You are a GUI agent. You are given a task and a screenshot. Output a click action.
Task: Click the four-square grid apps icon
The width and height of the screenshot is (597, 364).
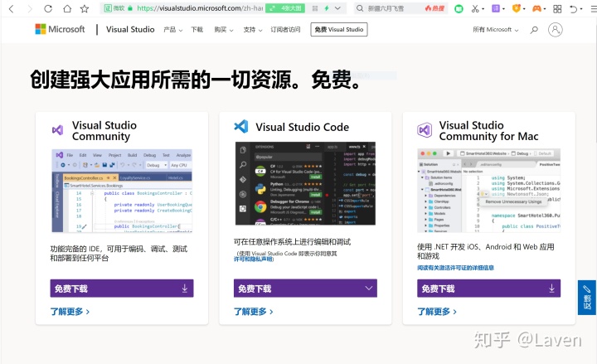(557, 8)
